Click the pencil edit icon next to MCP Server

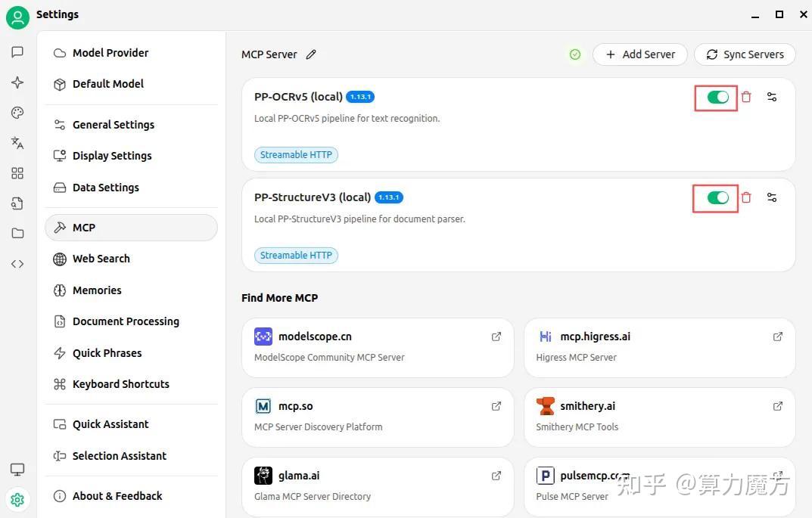(311, 54)
